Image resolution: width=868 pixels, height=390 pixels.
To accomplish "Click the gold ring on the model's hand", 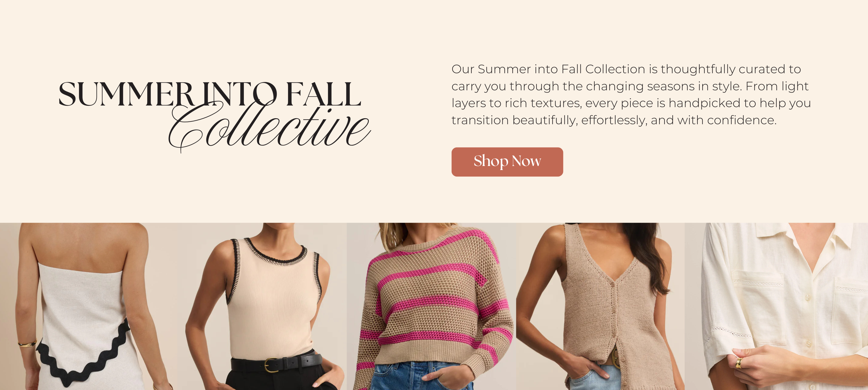I will point(738,363).
